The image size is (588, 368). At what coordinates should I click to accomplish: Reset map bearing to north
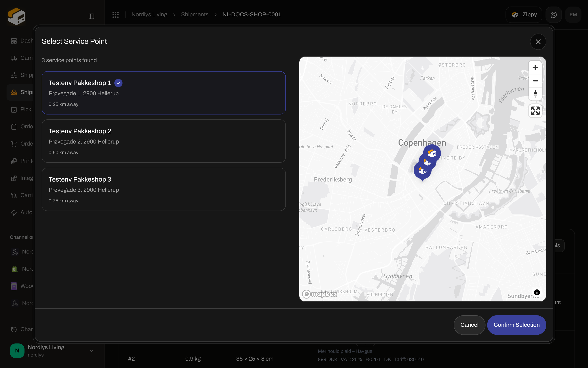(535, 94)
